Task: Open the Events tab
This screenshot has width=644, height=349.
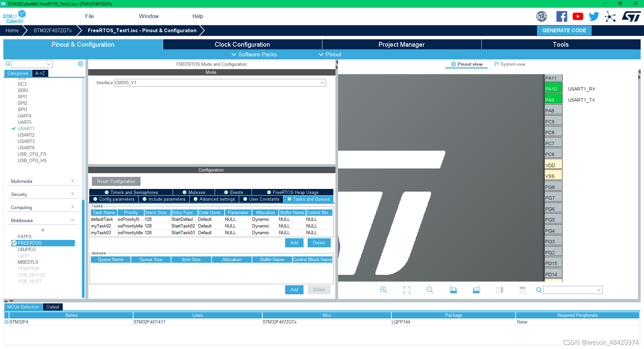Action: (x=233, y=192)
